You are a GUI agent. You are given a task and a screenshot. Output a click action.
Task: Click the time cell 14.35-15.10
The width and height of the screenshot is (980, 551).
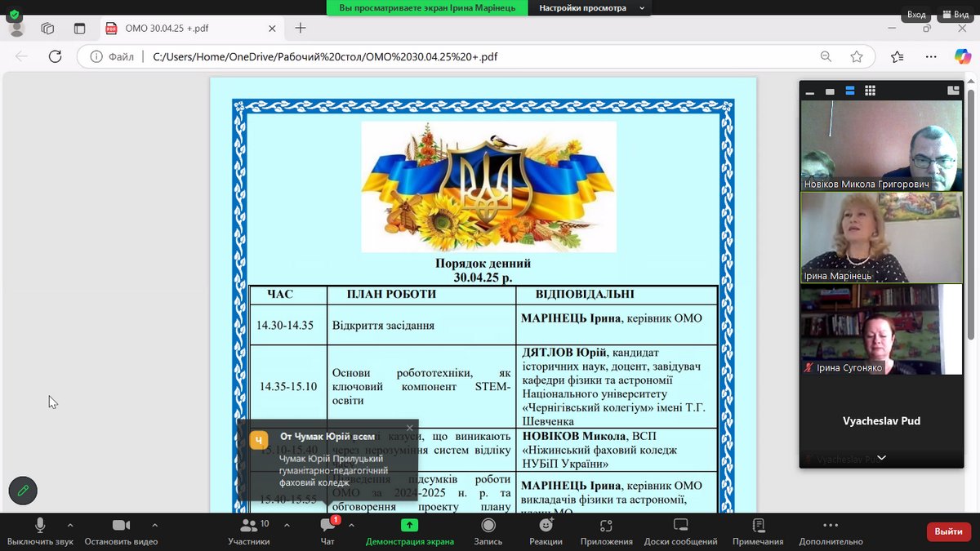[x=288, y=386]
